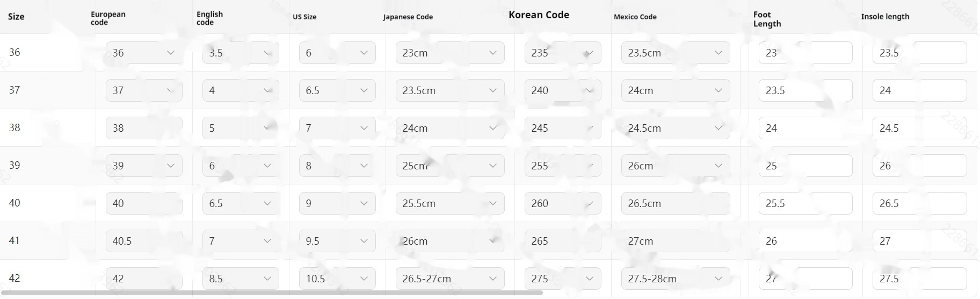
Task: Expand Mexico Code dropdown showing 27.5-28cm
Action: point(676,279)
